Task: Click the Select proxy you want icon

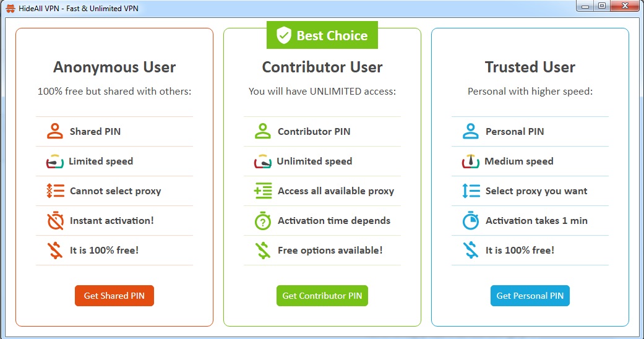Action: coord(471,191)
